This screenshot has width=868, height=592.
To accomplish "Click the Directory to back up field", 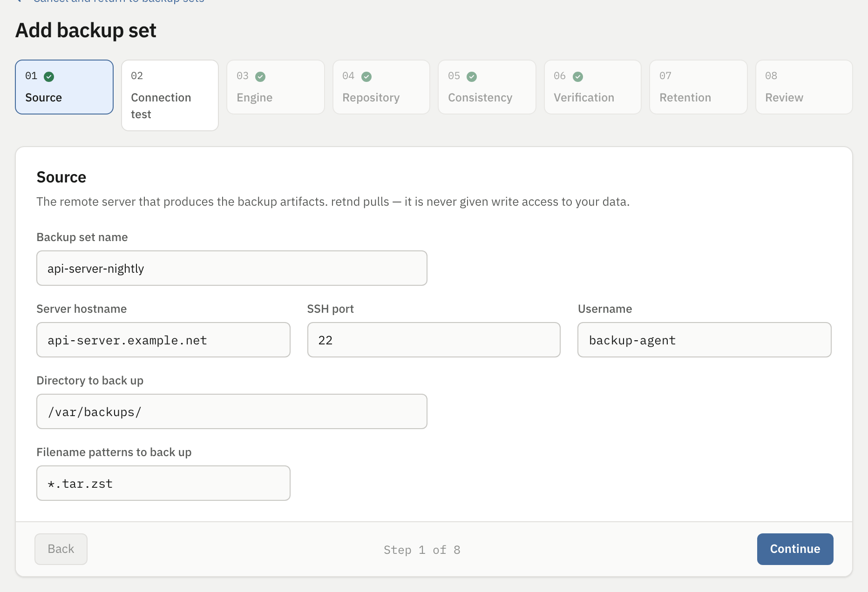I will click(x=232, y=411).
